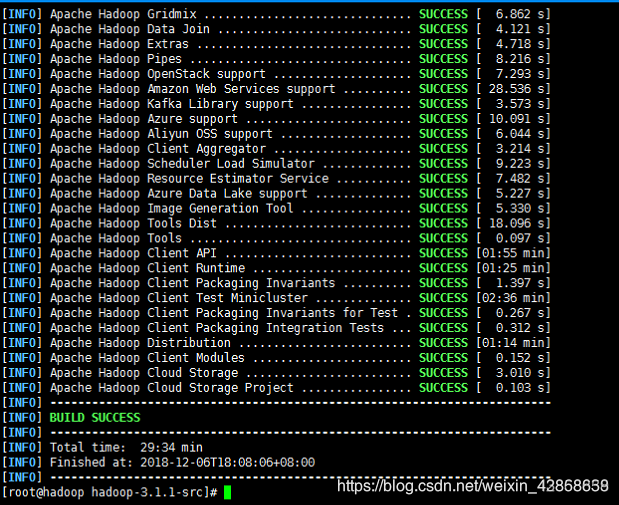Click 'Apache Hadoop Resource Estimator Service' text
This screenshot has height=505, width=619.
point(189,179)
